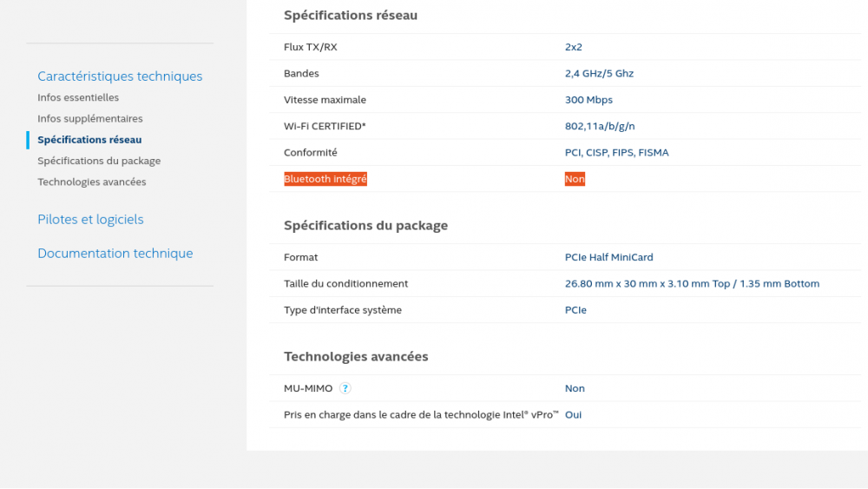The width and height of the screenshot is (868, 489).
Task: Click the 2x2 Flux TX/RX value
Action: pyautogui.click(x=573, y=47)
